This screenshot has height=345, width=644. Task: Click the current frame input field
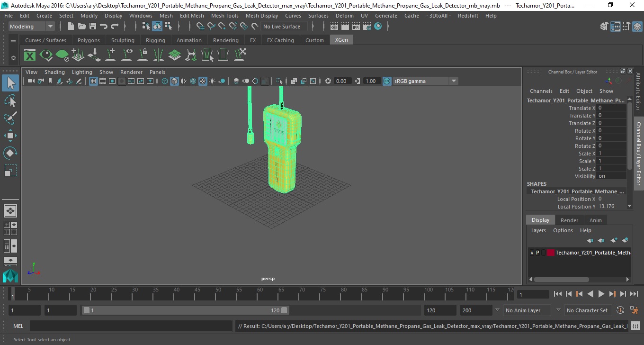click(533, 294)
